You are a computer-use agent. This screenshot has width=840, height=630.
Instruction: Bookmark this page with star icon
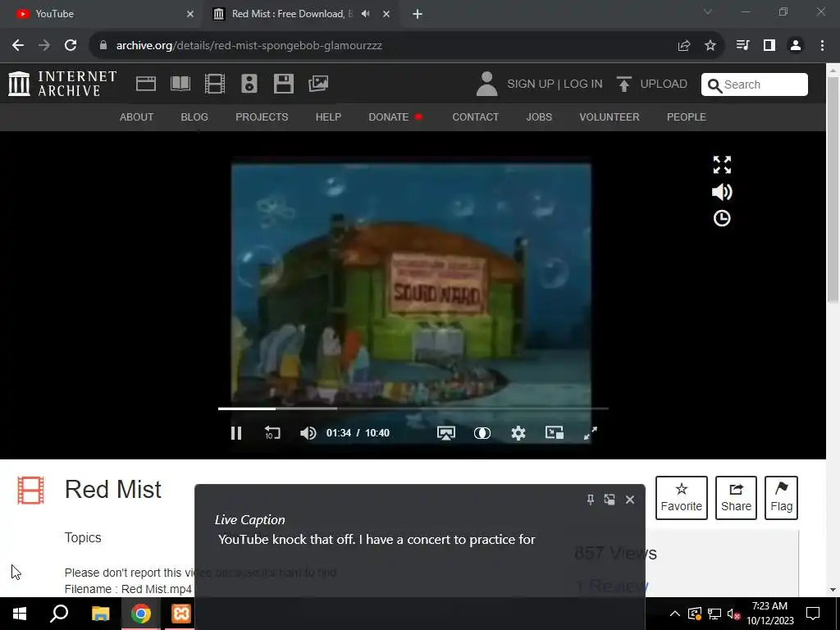pyautogui.click(x=710, y=46)
